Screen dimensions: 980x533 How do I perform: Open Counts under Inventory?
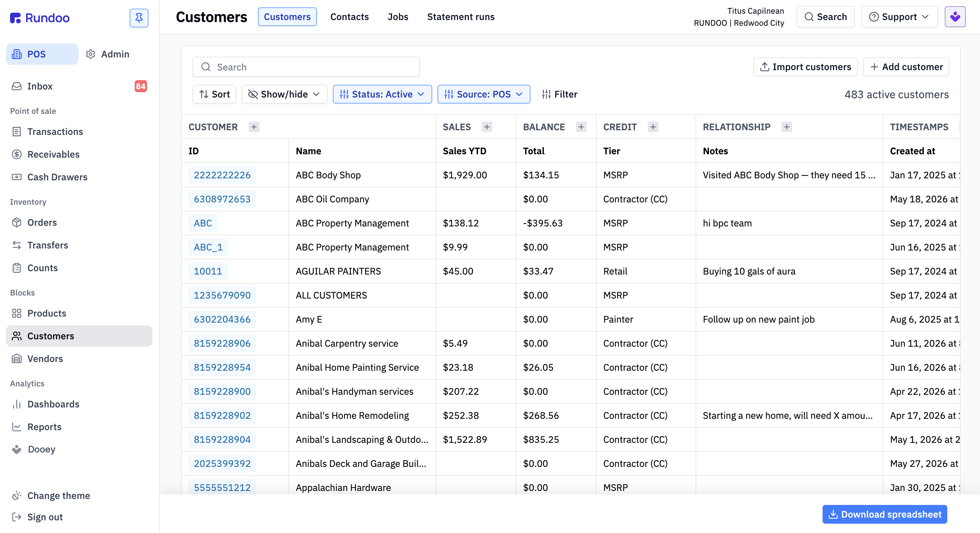click(x=79, y=268)
